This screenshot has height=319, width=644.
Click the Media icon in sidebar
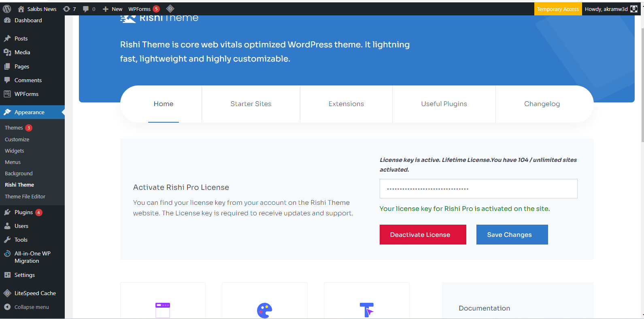click(7, 52)
